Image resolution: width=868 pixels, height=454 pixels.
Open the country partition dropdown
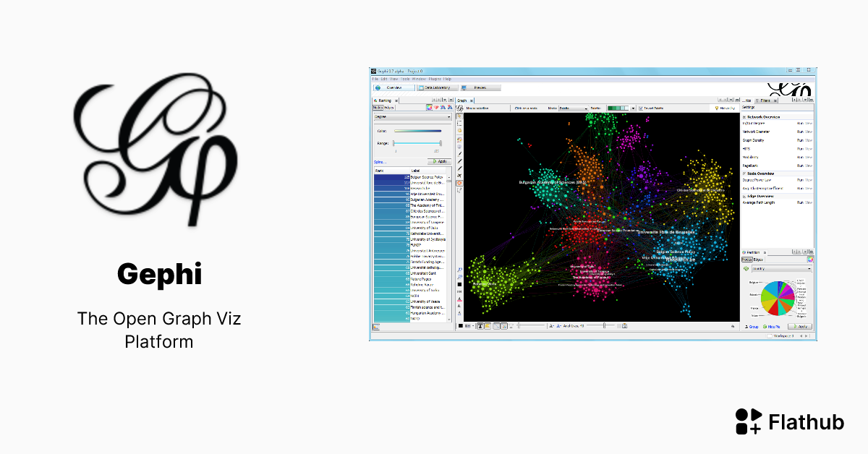(782, 268)
